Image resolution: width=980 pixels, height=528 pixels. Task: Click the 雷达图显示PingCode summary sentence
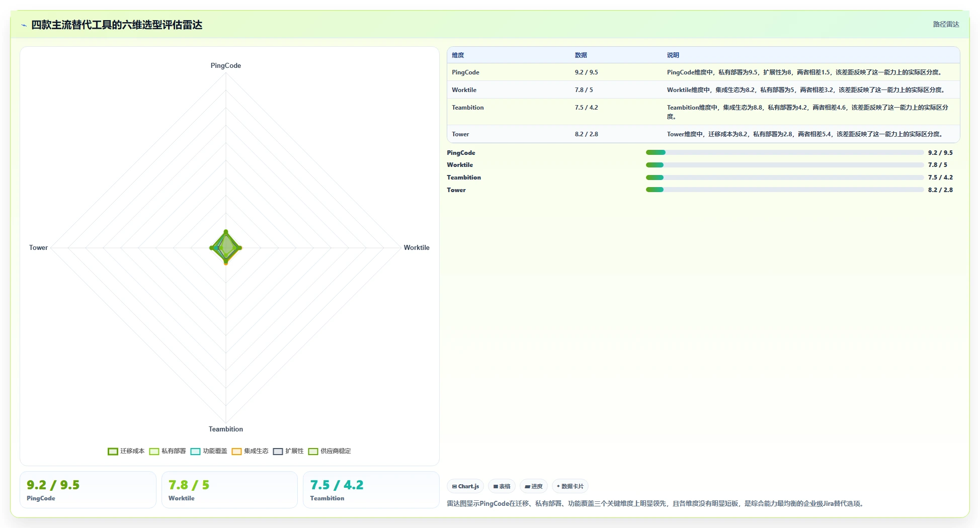click(x=656, y=503)
